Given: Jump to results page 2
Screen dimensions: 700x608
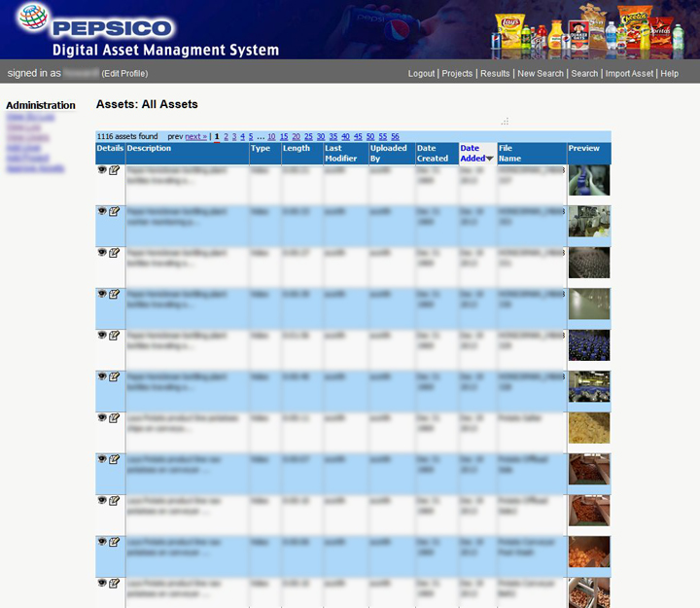Looking at the screenshot, I should click(x=226, y=137).
